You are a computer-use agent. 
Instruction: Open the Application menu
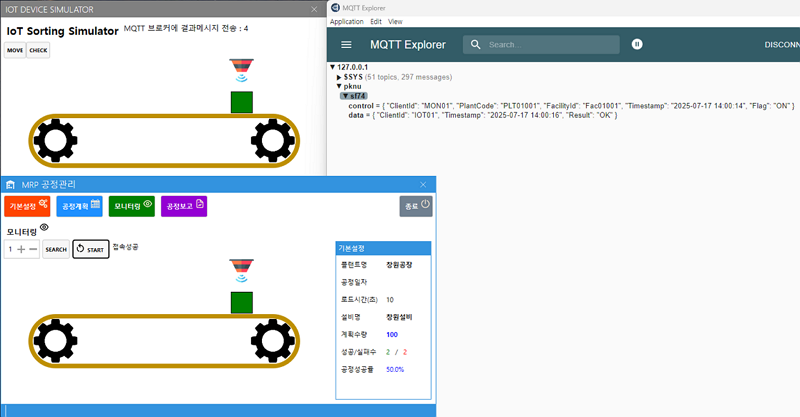tap(346, 21)
